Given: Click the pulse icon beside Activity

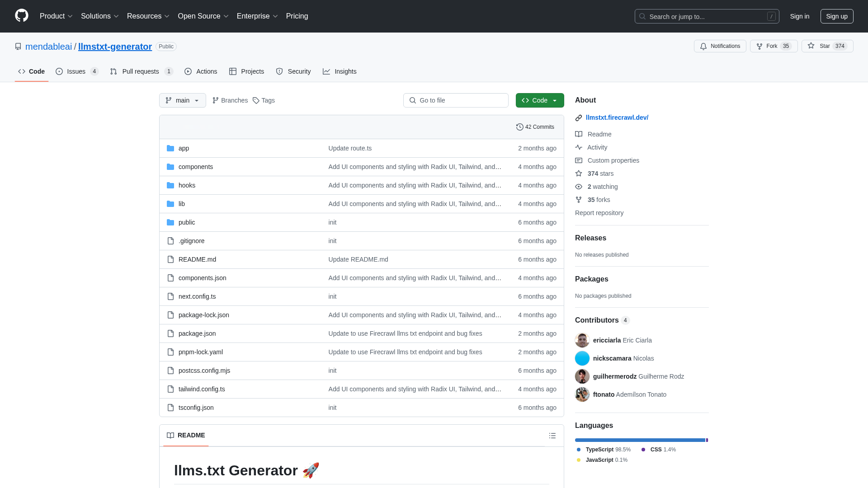Looking at the screenshot, I should 579,147.
